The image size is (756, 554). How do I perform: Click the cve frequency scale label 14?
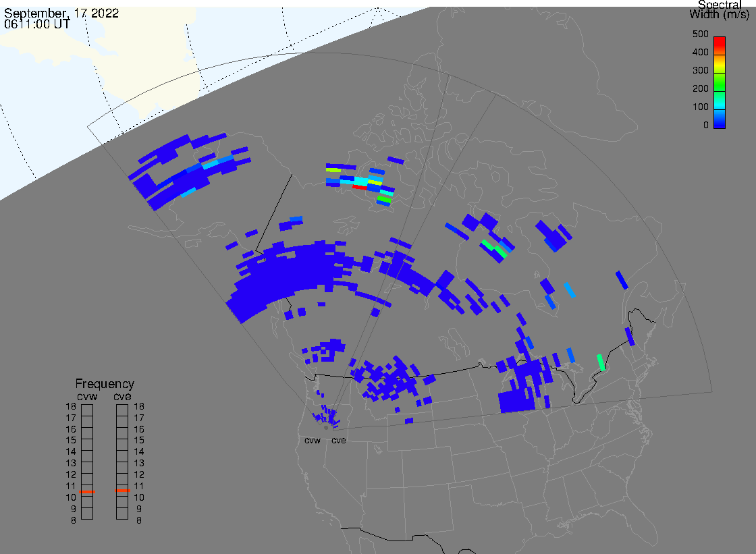pos(139,452)
